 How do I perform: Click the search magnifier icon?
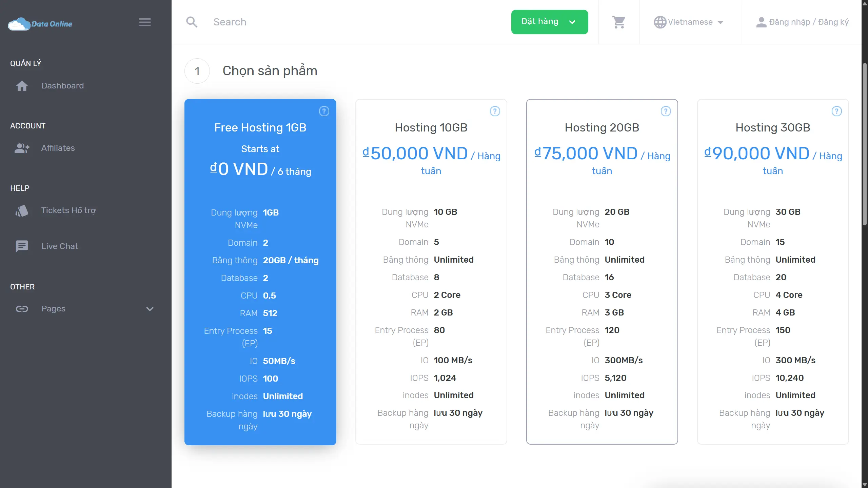(x=192, y=22)
